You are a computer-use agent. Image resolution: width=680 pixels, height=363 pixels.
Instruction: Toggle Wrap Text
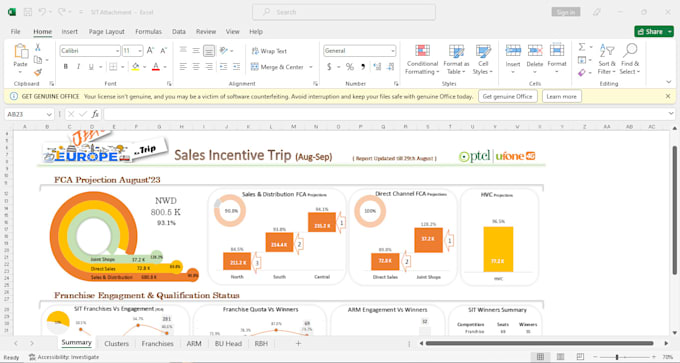pyautogui.click(x=269, y=51)
